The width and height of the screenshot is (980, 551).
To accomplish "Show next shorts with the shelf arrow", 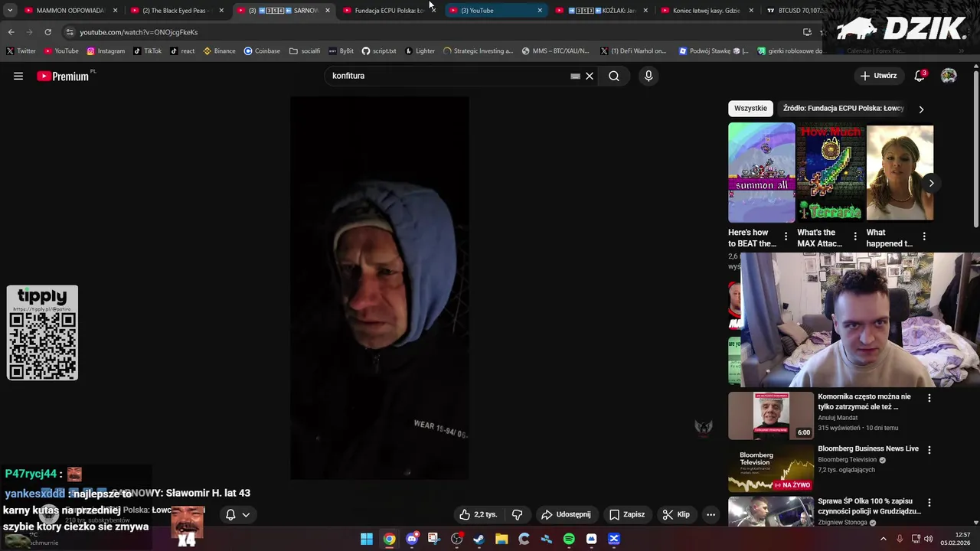I will pos(931,183).
